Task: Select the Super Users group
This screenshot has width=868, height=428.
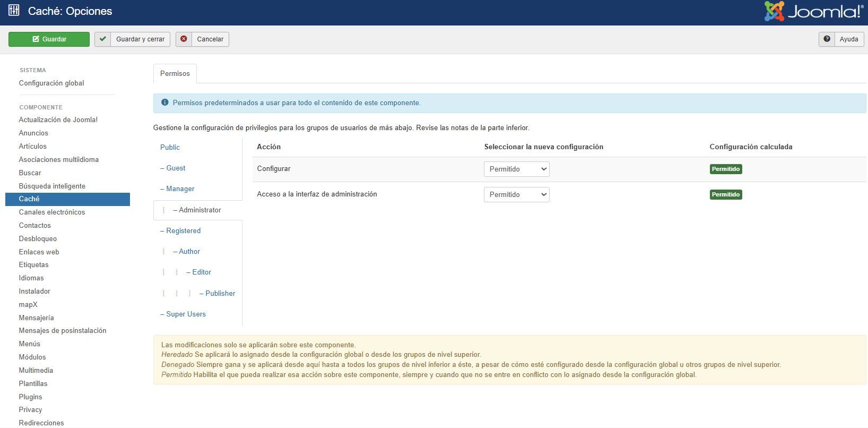Action: click(x=186, y=314)
